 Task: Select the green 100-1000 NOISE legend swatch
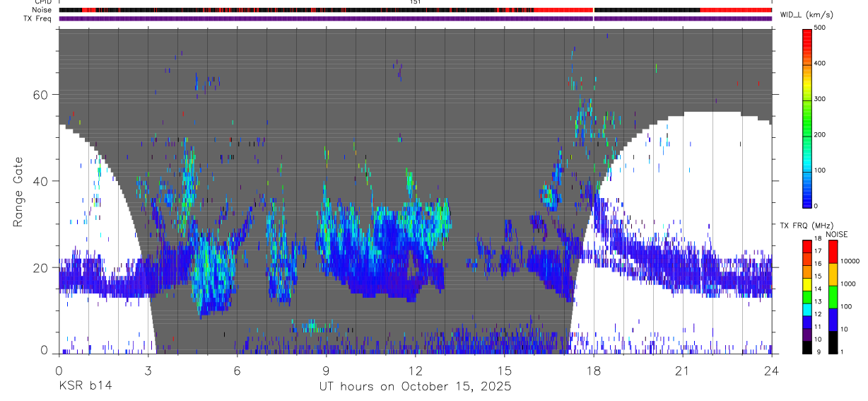pyautogui.click(x=832, y=296)
